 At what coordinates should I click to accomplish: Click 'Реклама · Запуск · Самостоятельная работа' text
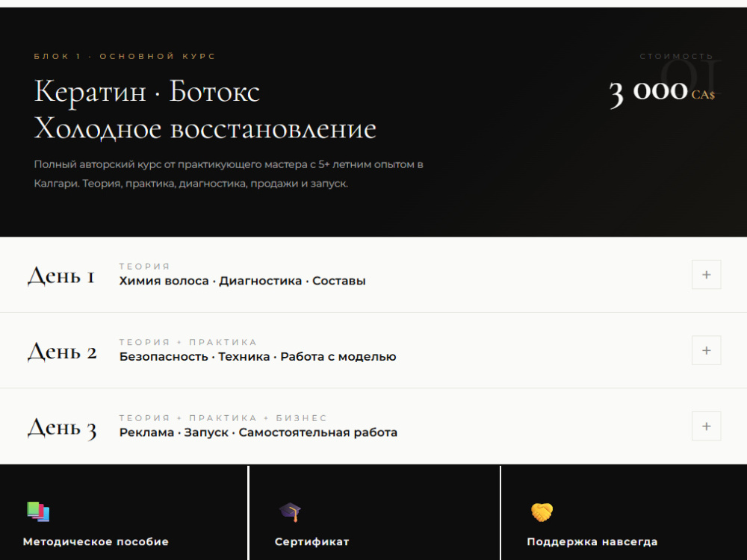click(x=258, y=432)
